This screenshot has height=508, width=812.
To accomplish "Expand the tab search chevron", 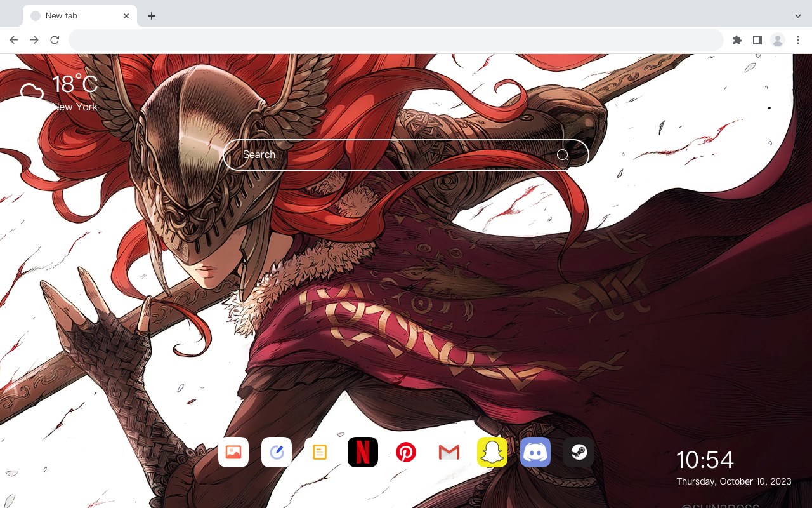I will click(798, 16).
